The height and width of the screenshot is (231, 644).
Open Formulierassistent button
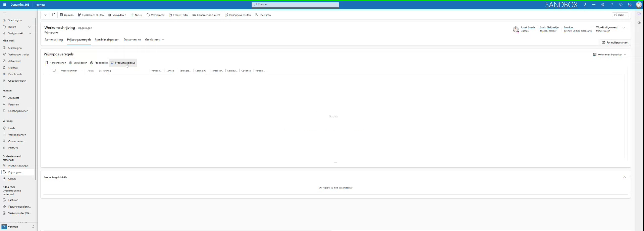pyautogui.click(x=615, y=43)
